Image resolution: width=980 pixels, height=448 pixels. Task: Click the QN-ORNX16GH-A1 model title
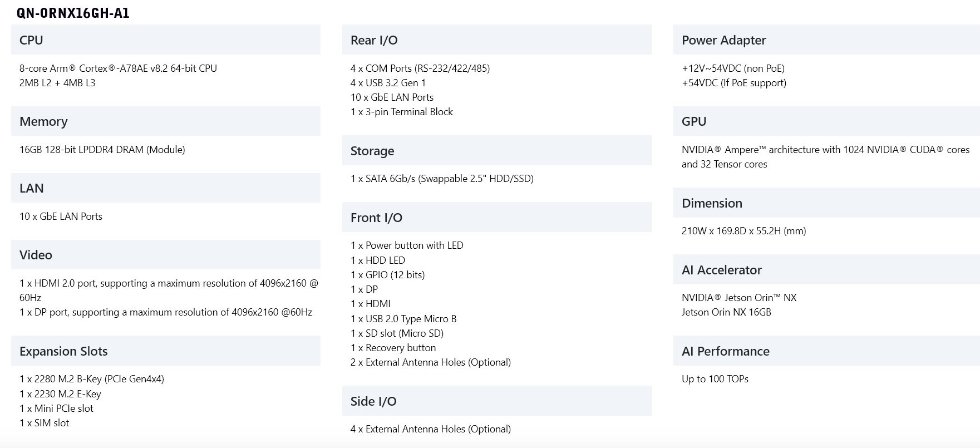(73, 13)
